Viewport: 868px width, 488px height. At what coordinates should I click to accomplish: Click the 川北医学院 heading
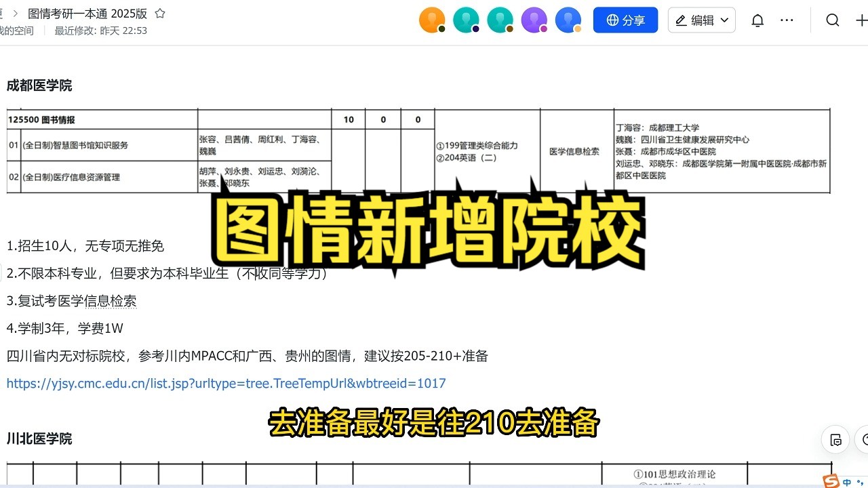click(39, 439)
